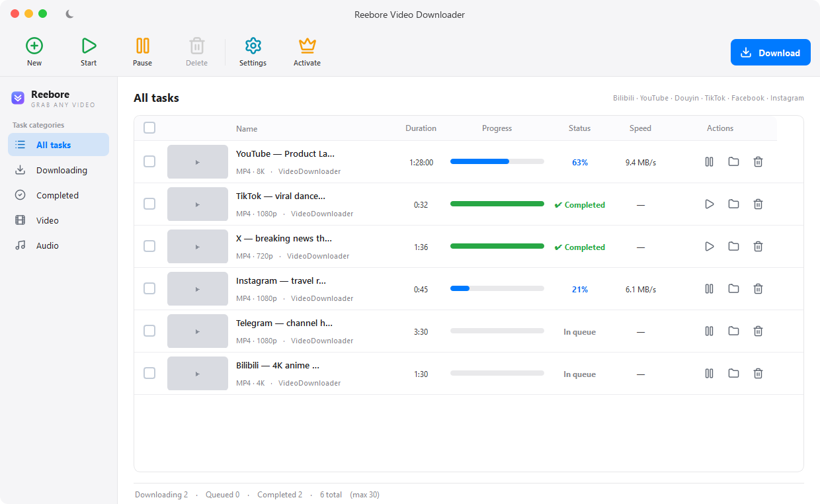Click 'Telegram — channel h...' task name
820x504 pixels.
(284, 323)
